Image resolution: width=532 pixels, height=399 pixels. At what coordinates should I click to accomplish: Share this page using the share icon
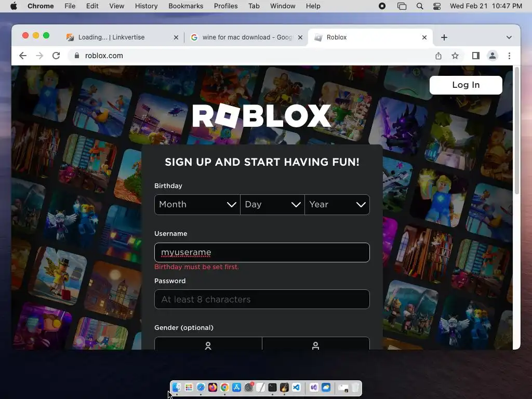click(x=438, y=56)
